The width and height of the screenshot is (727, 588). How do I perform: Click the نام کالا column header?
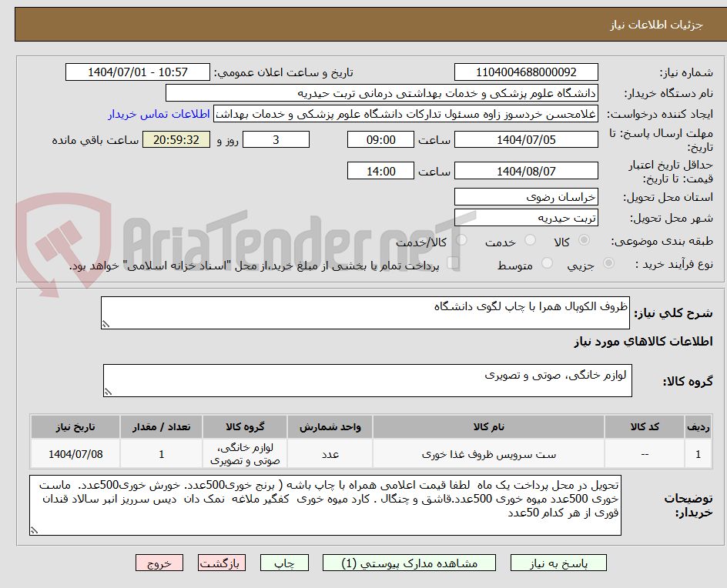point(489,426)
